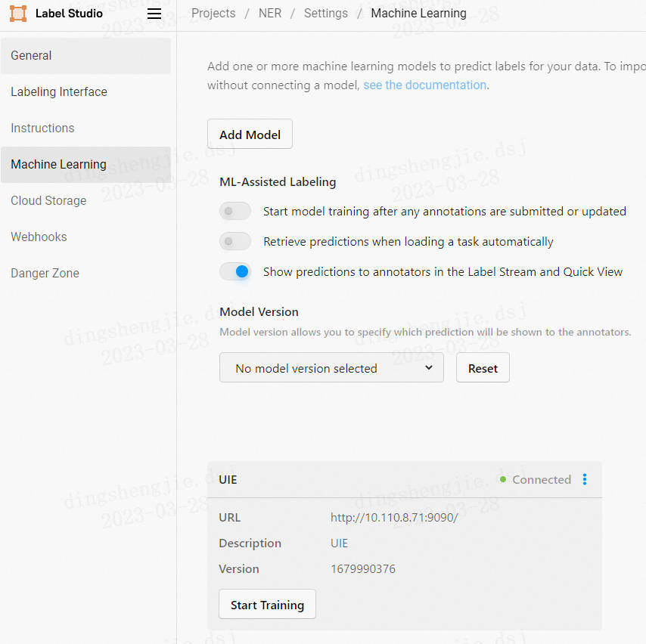Disable show predictions to annotators toggle
Image resolution: width=646 pixels, height=644 pixels.
[235, 271]
